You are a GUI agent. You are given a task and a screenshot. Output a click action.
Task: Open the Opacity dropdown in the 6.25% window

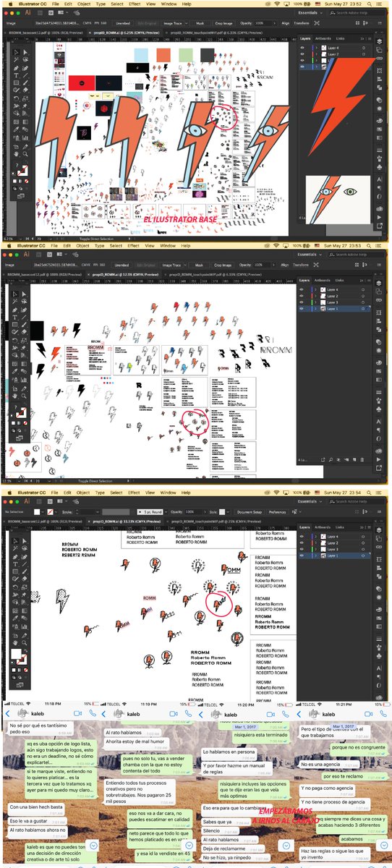(275, 22)
